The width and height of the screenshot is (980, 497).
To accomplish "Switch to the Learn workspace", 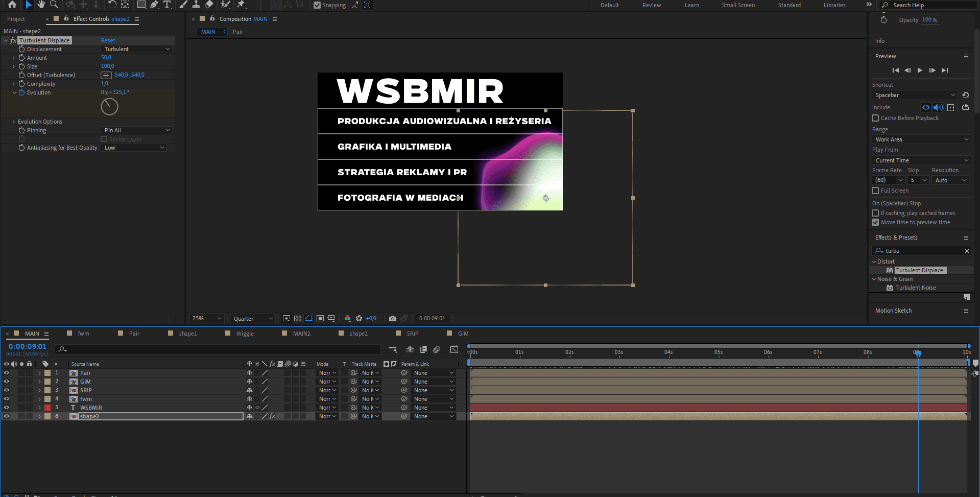I will pos(692,5).
